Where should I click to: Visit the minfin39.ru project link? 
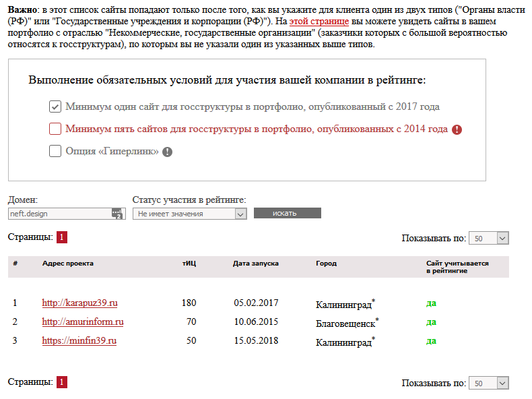tap(79, 341)
